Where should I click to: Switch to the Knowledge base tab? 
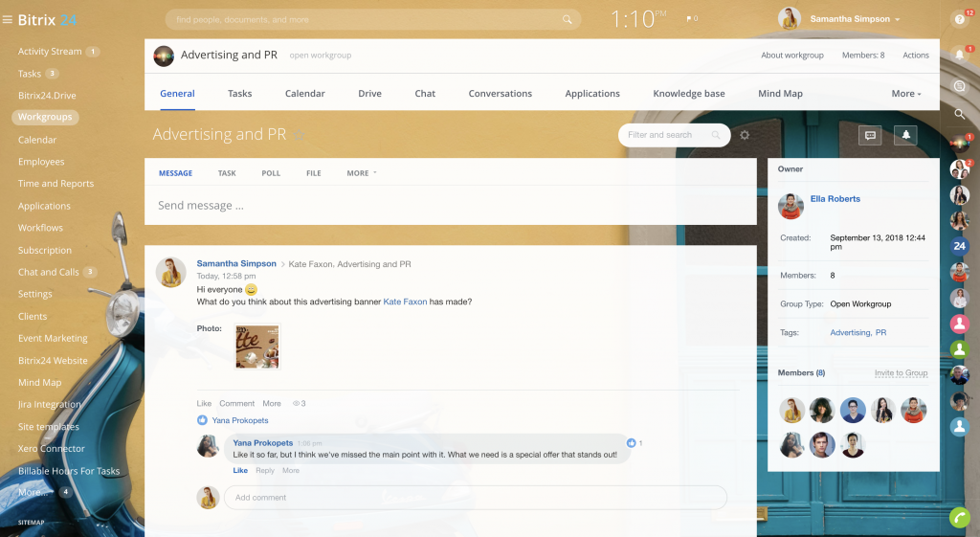point(688,94)
